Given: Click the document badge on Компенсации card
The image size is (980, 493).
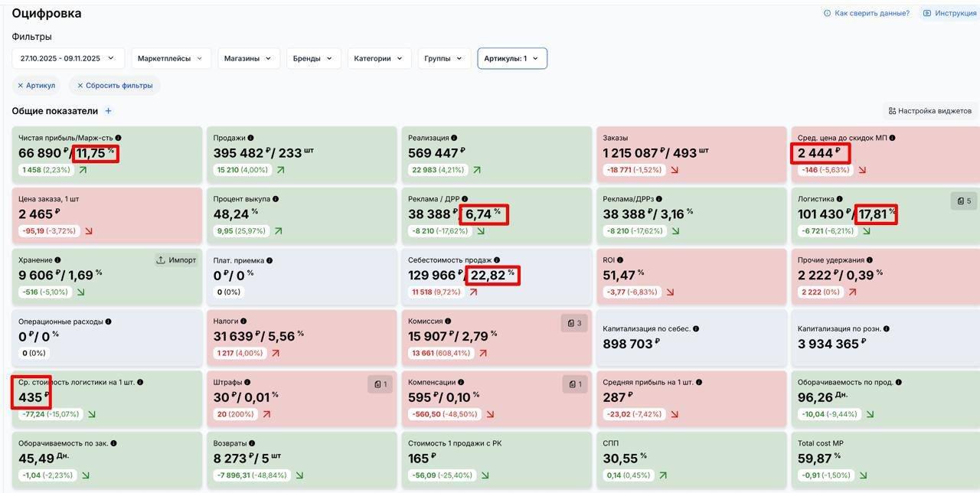Looking at the screenshot, I should point(574,384).
